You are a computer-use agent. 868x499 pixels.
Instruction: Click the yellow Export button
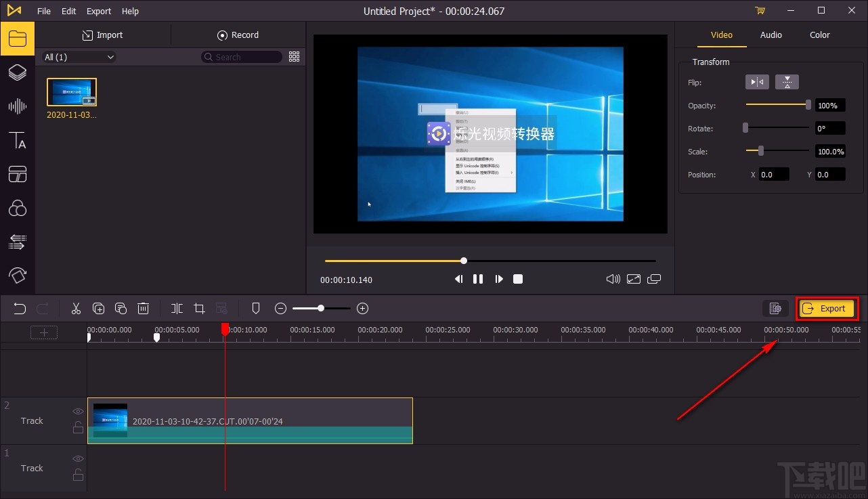tap(826, 309)
